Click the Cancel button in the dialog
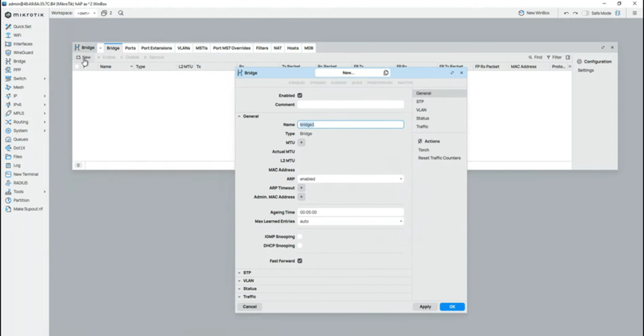 click(x=250, y=306)
